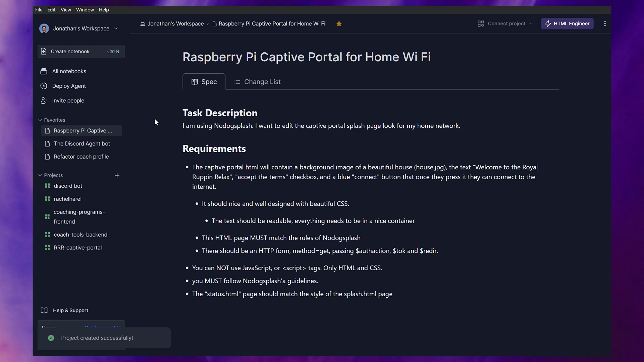Open the three-dot more options menu
The height and width of the screenshot is (362, 644).
[605, 23]
